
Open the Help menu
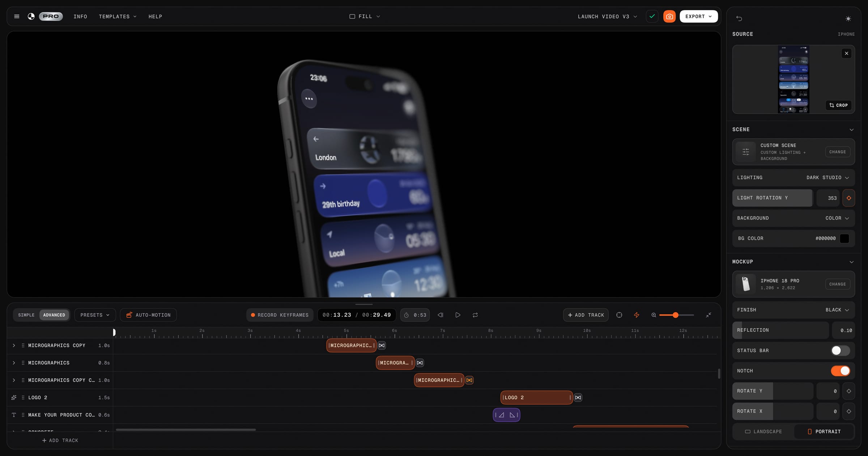[155, 17]
